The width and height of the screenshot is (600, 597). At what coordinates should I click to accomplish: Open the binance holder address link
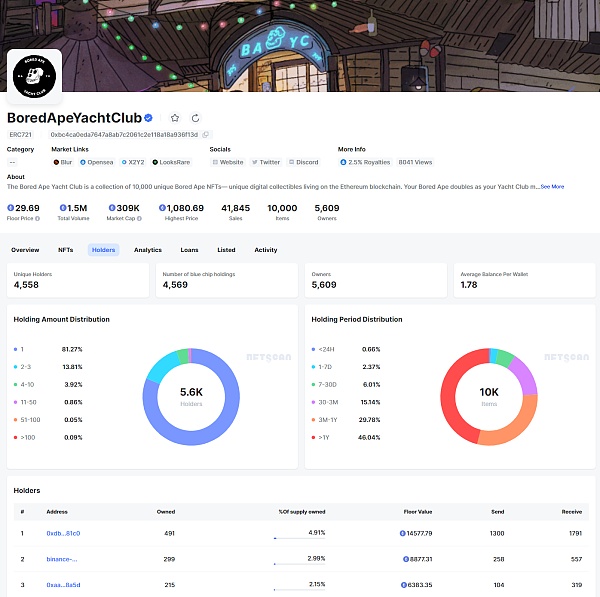62,559
